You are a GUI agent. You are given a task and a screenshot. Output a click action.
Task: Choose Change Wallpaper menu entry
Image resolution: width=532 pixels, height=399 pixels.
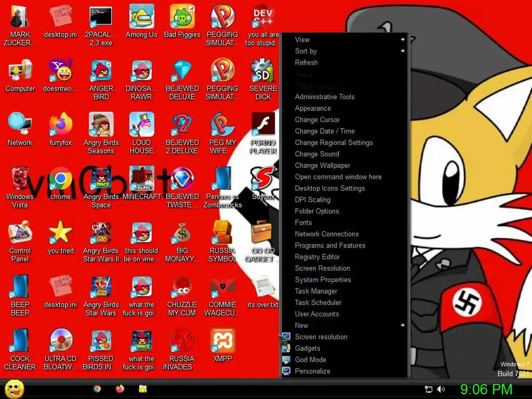coord(344,165)
